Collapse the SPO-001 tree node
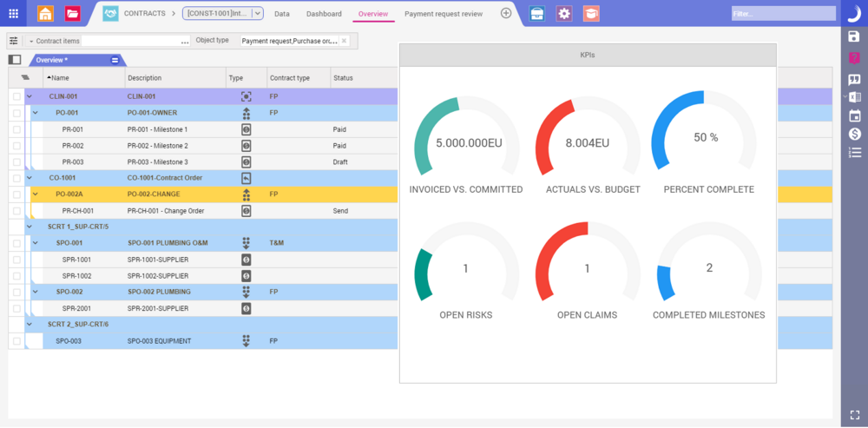Viewport: 868px width, 428px height. pos(36,243)
